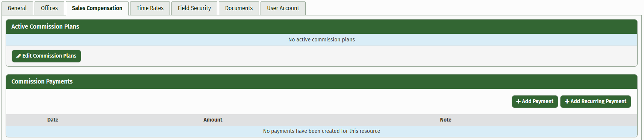Open the General tab

[x=17, y=8]
